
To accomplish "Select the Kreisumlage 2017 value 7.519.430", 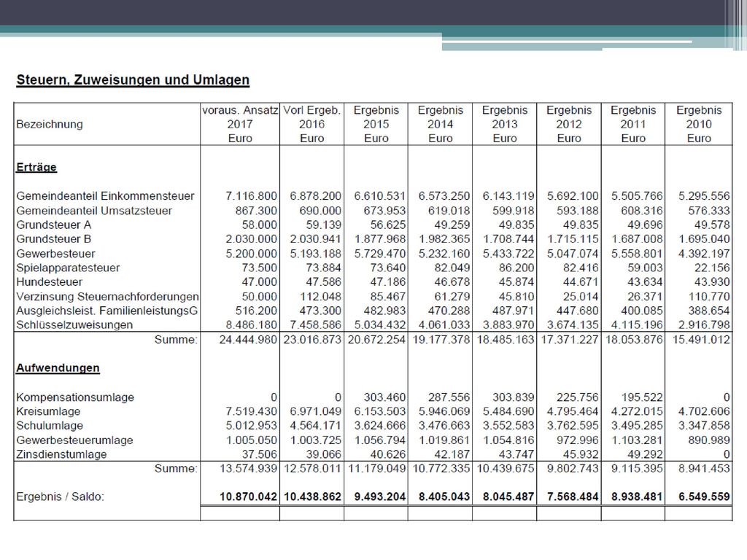I will 251,411.
